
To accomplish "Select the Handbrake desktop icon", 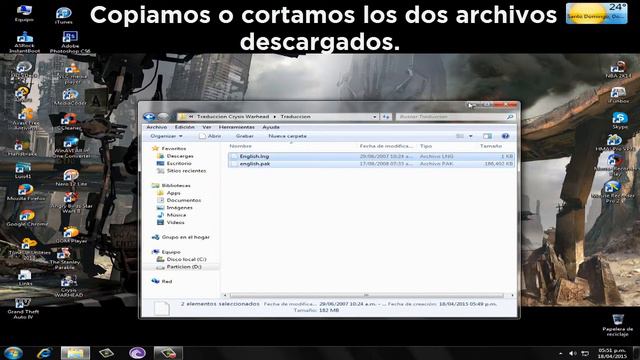I will click(x=22, y=148).
